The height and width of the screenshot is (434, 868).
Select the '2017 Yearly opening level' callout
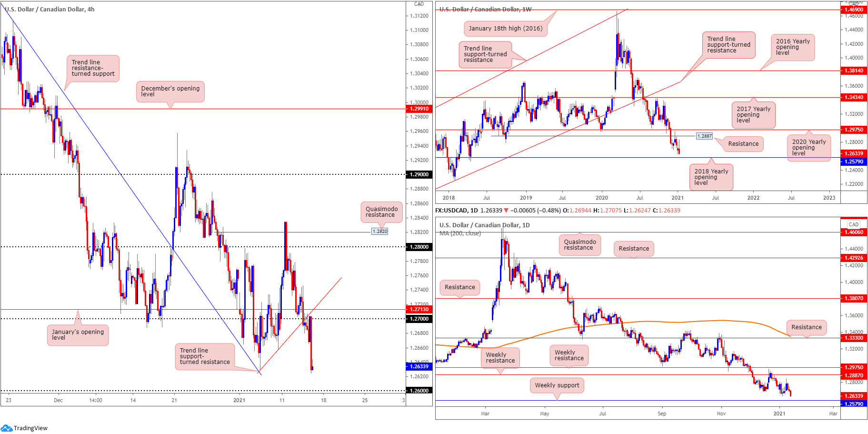point(753,115)
